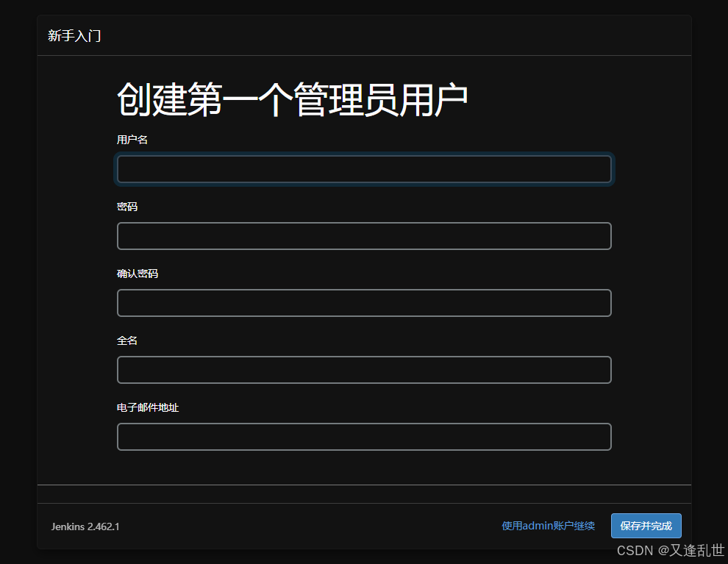Focus the 用户名 username input field
This screenshot has width=728, height=564.
[x=364, y=169]
